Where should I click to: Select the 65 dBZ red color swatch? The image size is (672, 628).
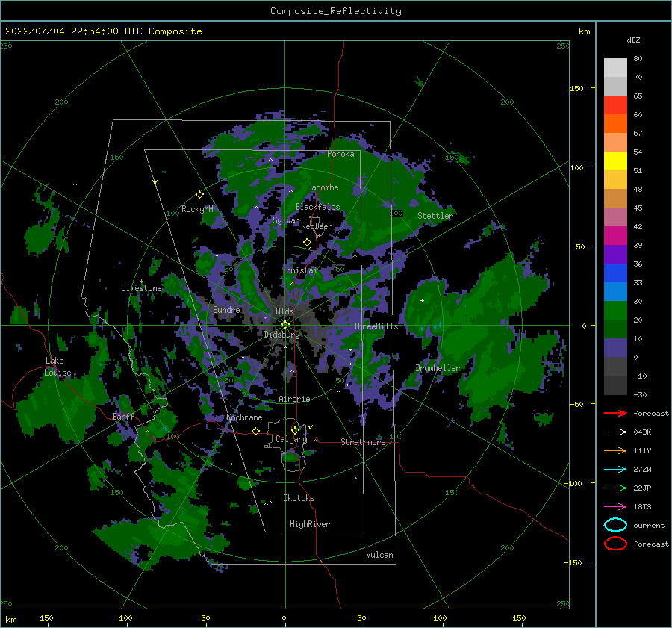[x=615, y=105]
